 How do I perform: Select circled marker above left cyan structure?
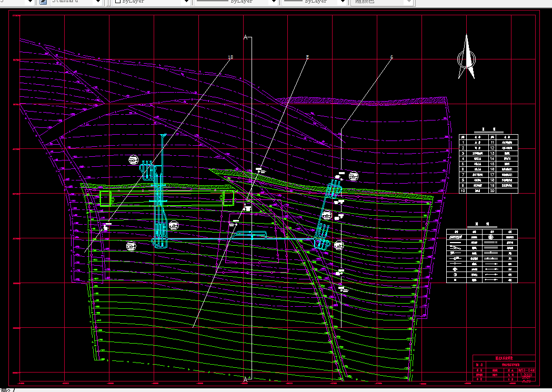(134, 160)
